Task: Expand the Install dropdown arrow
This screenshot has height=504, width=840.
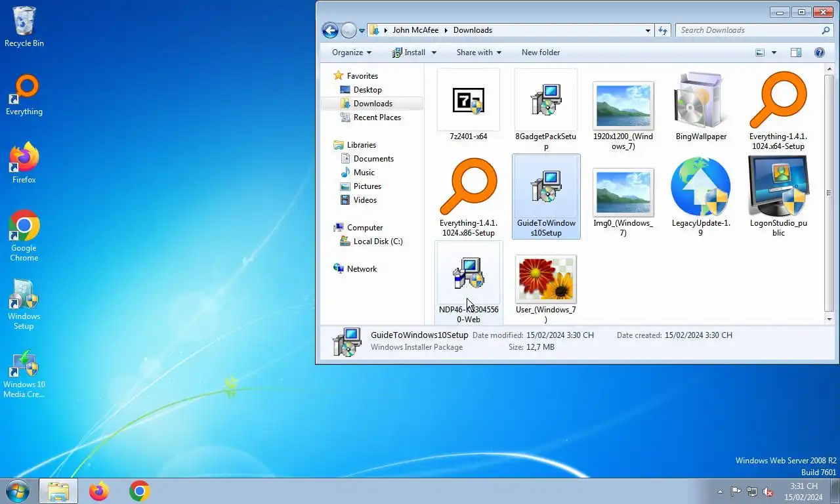Action: [433, 52]
